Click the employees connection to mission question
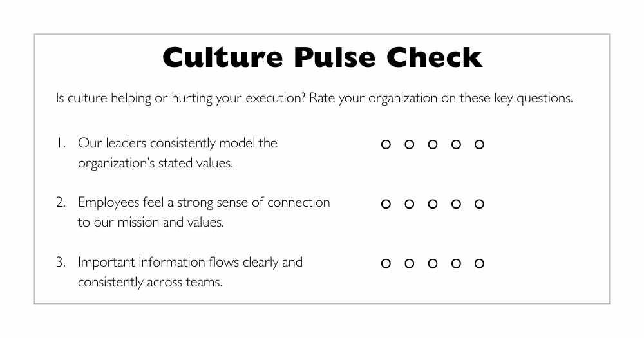This screenshot has width=644, height=338. click(204, 212)
